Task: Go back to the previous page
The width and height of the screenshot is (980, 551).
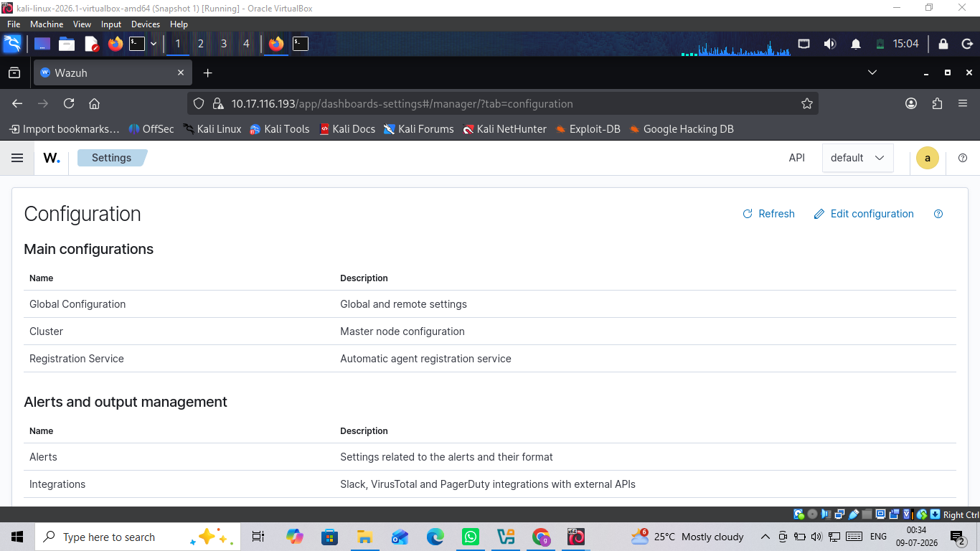Action: click(x=17, y=103)
